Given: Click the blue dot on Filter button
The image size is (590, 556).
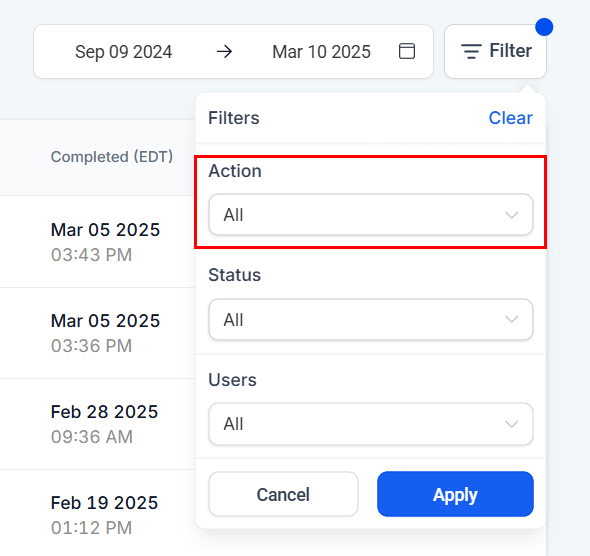Looking at the screenshot, I should coord(544,27).
